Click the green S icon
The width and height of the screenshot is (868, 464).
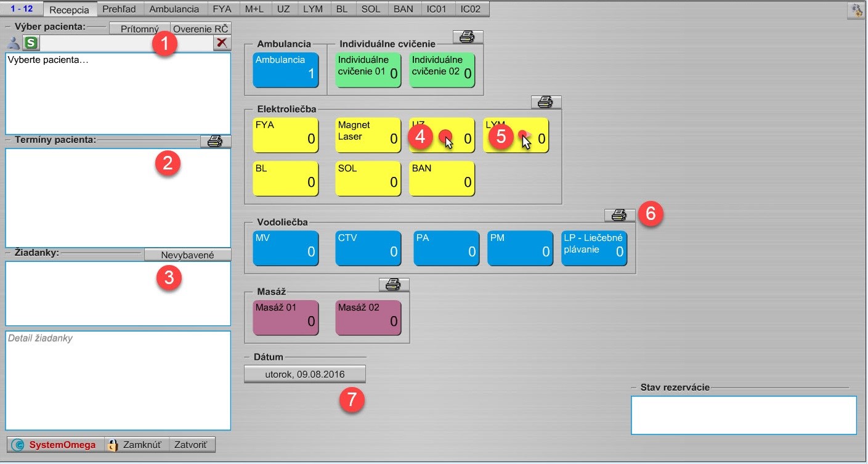pyautogui.click(x=30, y=43)
